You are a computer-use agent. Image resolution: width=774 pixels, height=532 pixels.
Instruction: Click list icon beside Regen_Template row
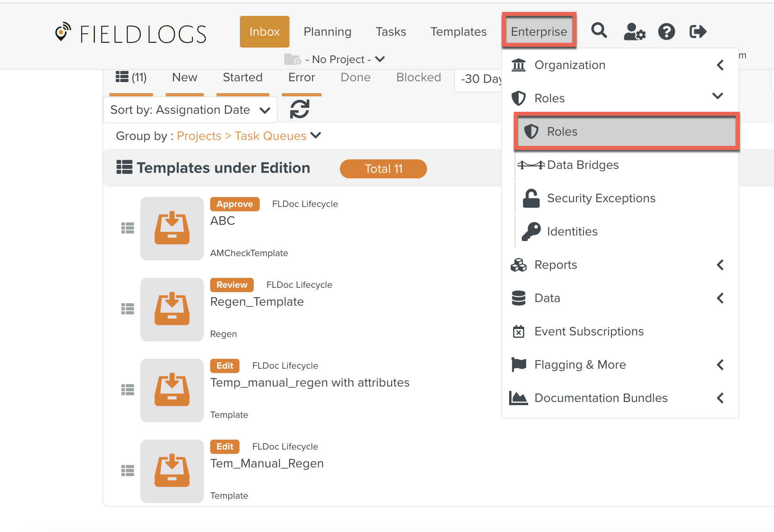pyautogui.click(x=128, y=309)
